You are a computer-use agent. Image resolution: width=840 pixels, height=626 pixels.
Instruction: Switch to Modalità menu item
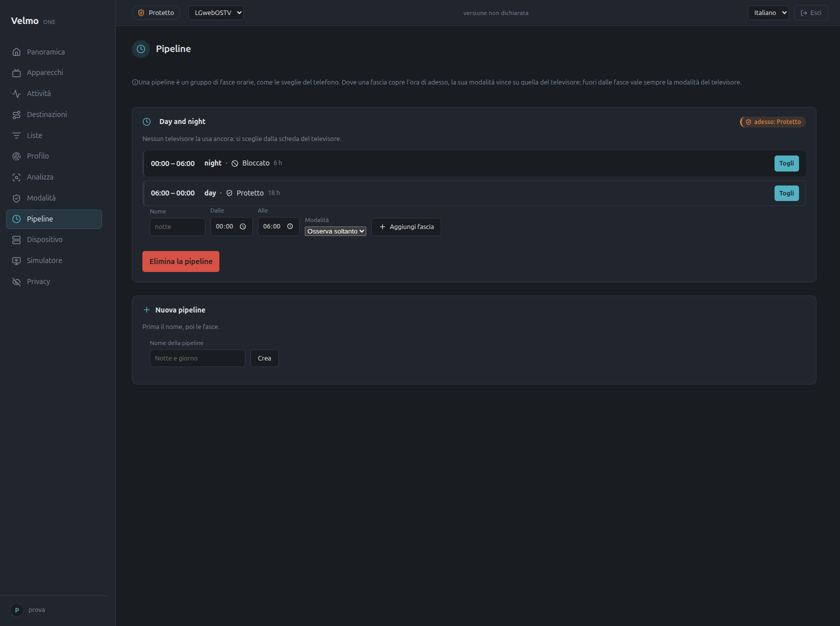(x=54, y=198)
